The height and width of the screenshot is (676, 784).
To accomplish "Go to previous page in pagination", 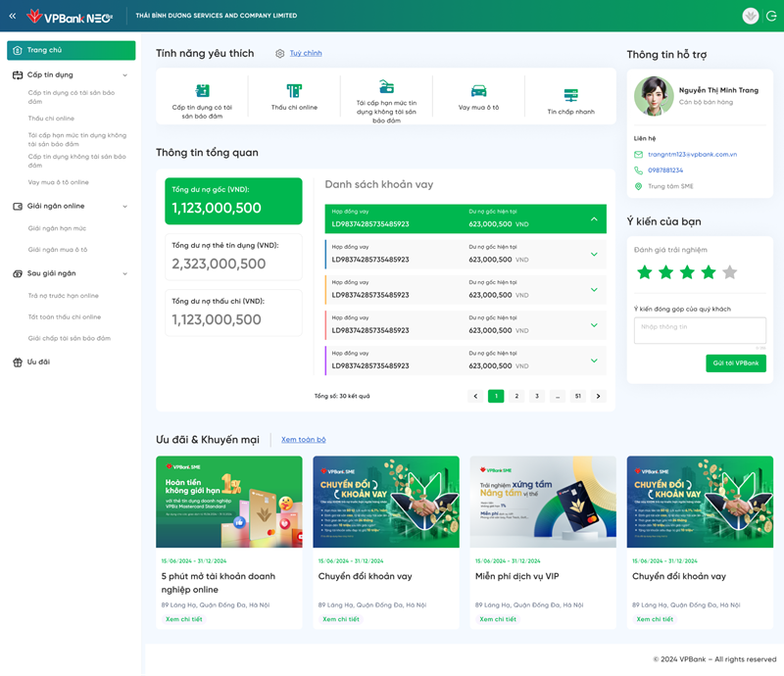I will click(x=475, y=397).
